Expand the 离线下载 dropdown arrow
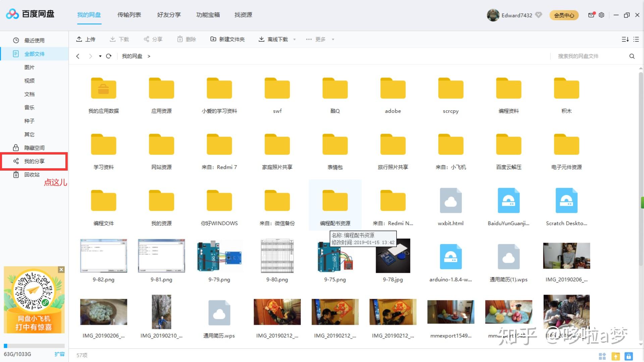 click(x=294, y=40)
